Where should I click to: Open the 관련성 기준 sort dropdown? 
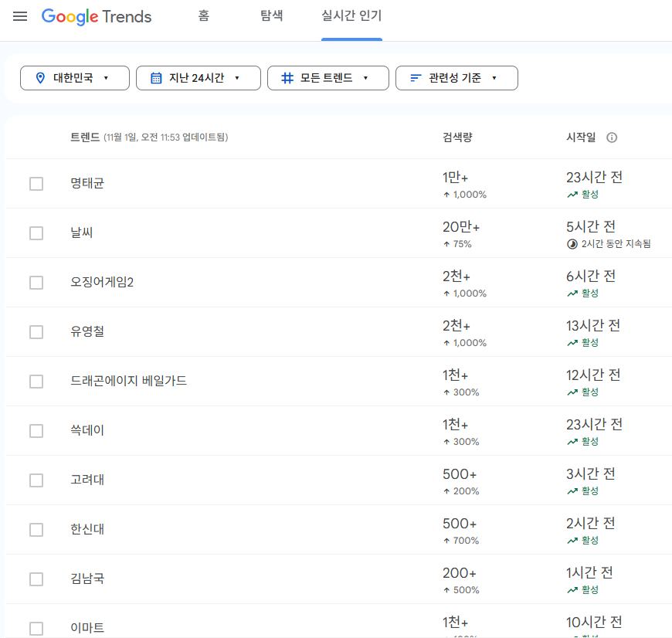point(456,78)
